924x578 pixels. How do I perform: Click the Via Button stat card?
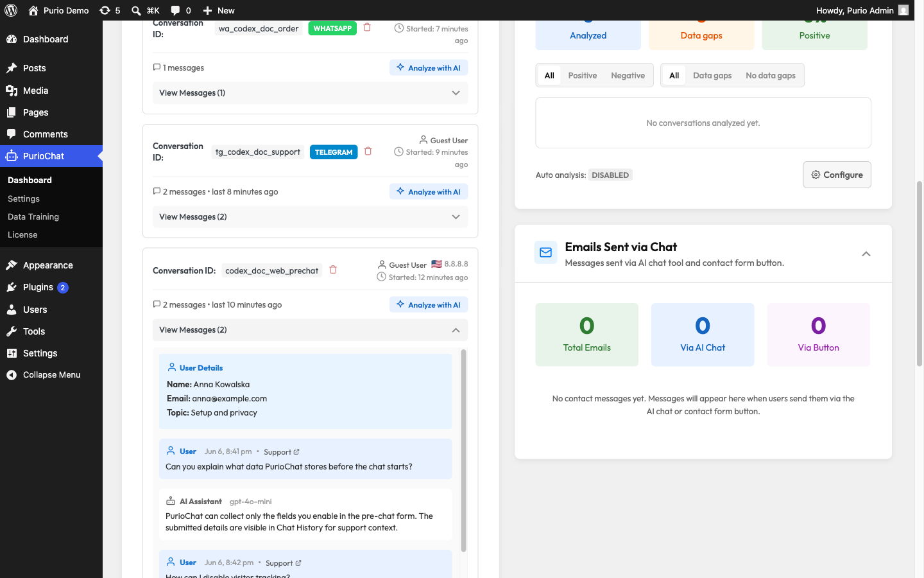pyautogui.click(x=818, y=335)
